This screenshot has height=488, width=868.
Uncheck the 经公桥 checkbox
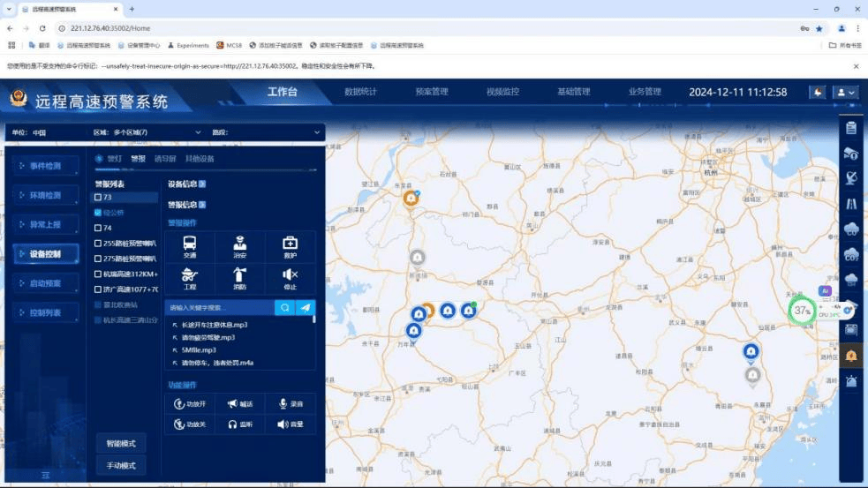coord(98,213)
